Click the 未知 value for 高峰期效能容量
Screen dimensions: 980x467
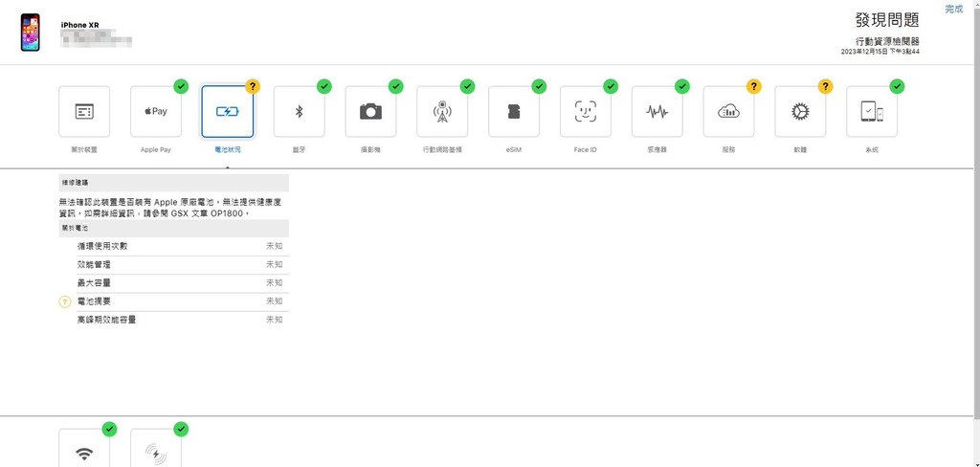[x=275, y=320]
